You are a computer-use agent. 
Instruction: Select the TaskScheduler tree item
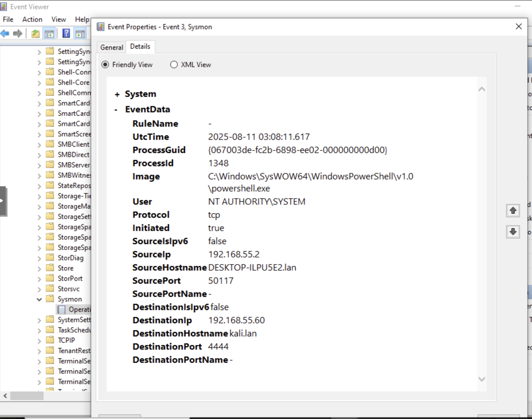click(74, 330)
